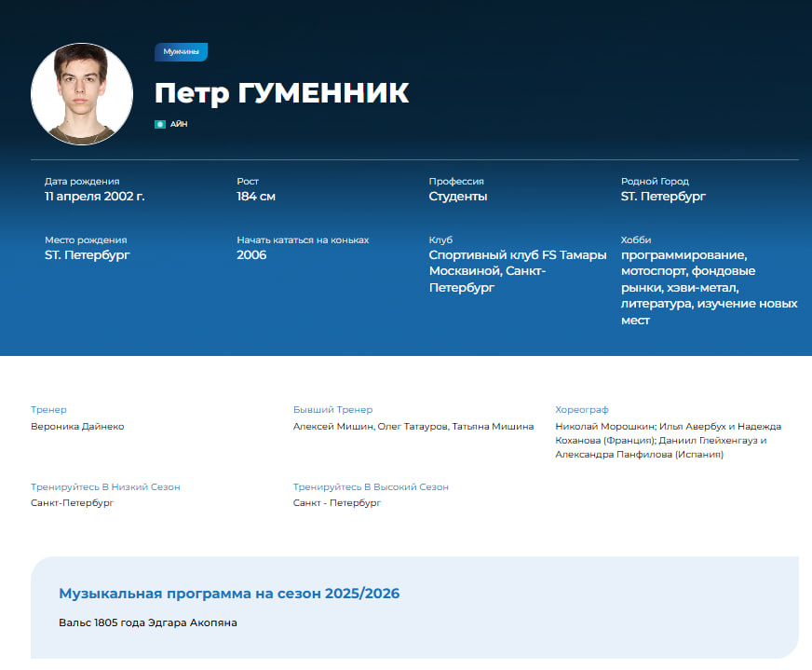This screenshot has height=670, width=812.
Task: Click the small flag icon beside АЙН
Action: coord(160,124)
